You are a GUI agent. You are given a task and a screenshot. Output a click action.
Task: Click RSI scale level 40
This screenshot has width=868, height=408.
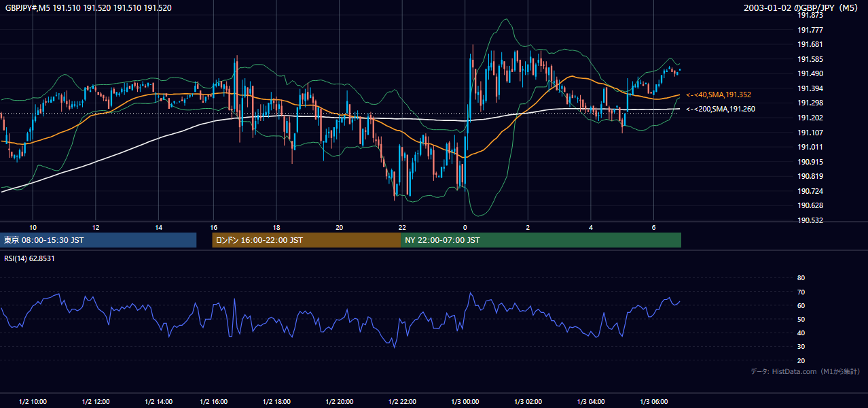(801, 333)
